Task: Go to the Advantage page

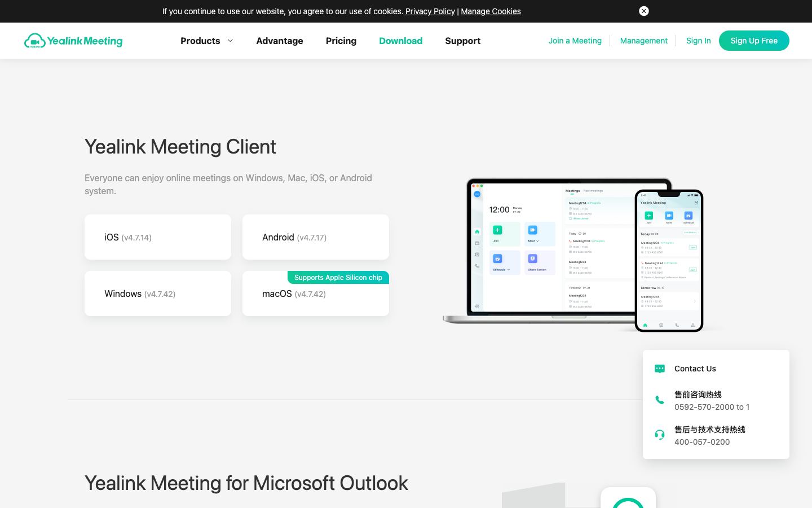Action: pyautogui.click(x=280, y=41)
